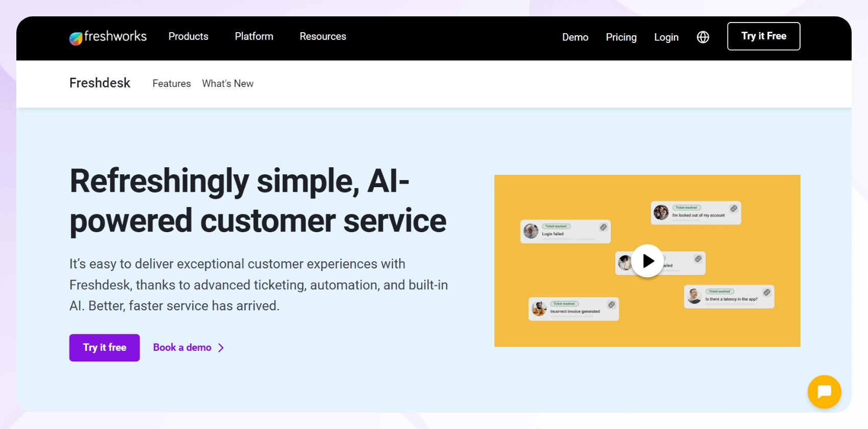Open the Platform menu
The width and height of the screenshot is (868, 429).
tap(254, 36)
